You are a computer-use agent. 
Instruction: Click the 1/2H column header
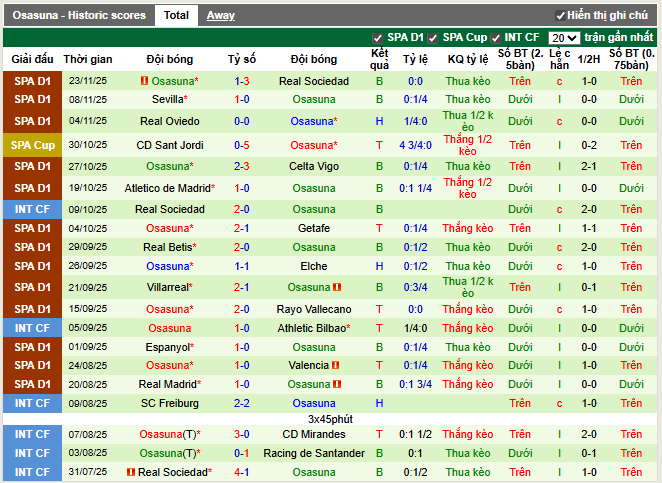point(589,59)
